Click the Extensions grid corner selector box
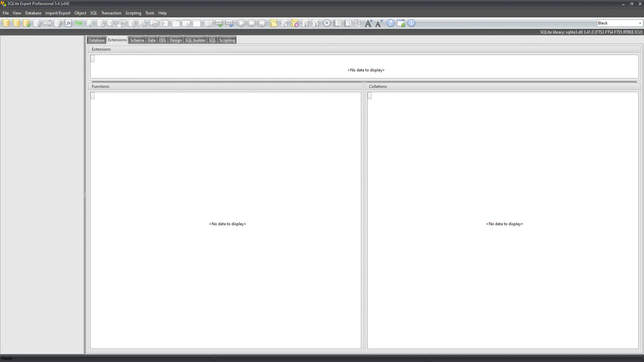The height and width of the screenshot is (362, 644). [93, 59]
